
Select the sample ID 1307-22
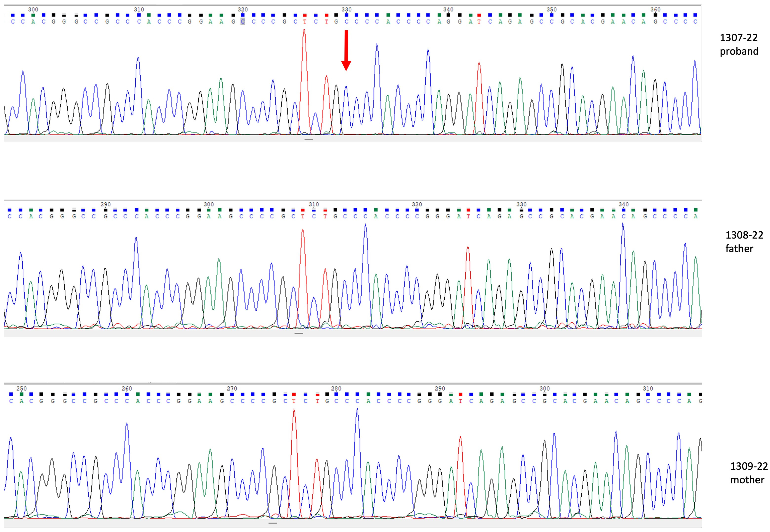739,38
